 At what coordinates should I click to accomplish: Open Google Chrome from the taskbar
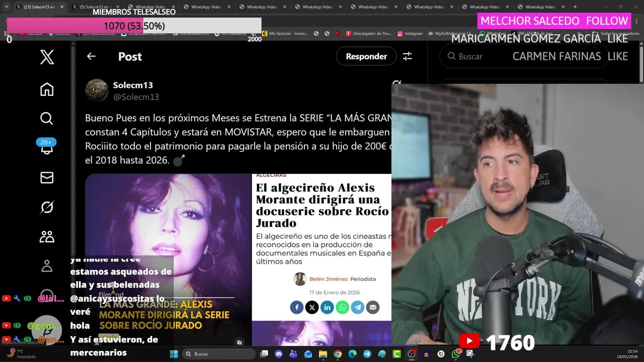coord(338,354)
